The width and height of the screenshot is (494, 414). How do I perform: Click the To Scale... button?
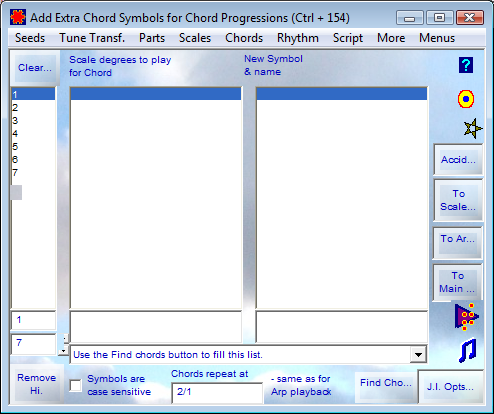coord(458,200)
